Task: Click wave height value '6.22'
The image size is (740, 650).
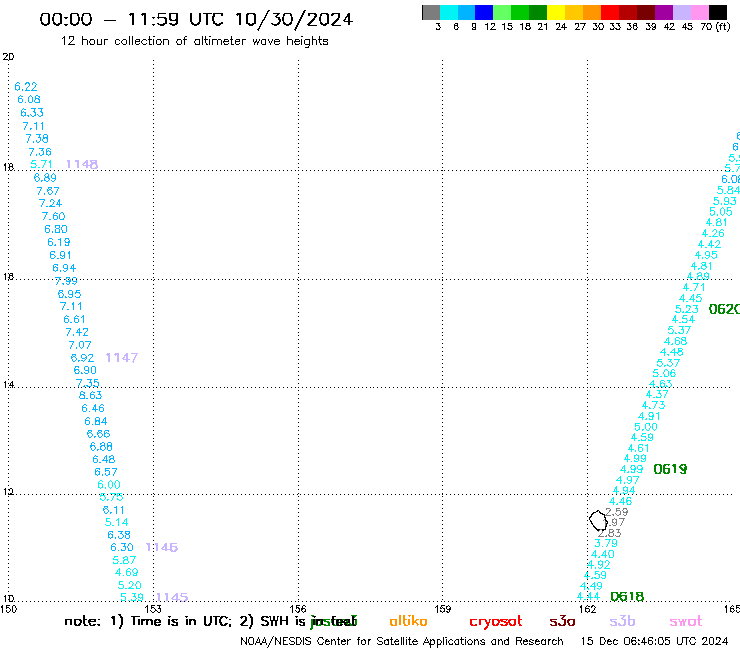Action: coord(25,87)
